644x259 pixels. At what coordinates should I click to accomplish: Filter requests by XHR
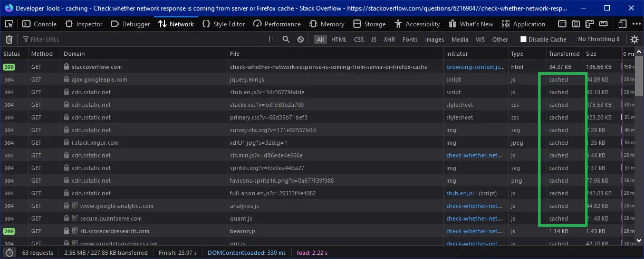pyautogui.click(x=389, y=39)
